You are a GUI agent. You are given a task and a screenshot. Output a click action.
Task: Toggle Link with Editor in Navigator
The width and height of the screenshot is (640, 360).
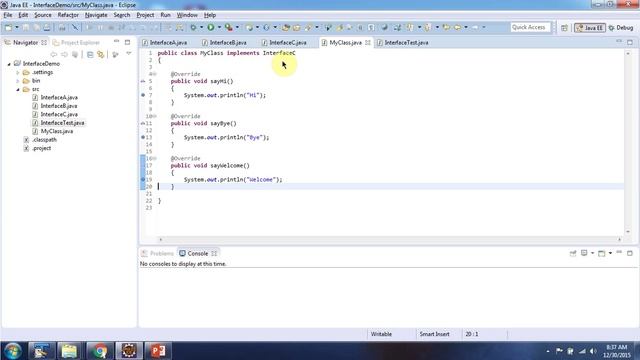(x=100, y=55)
